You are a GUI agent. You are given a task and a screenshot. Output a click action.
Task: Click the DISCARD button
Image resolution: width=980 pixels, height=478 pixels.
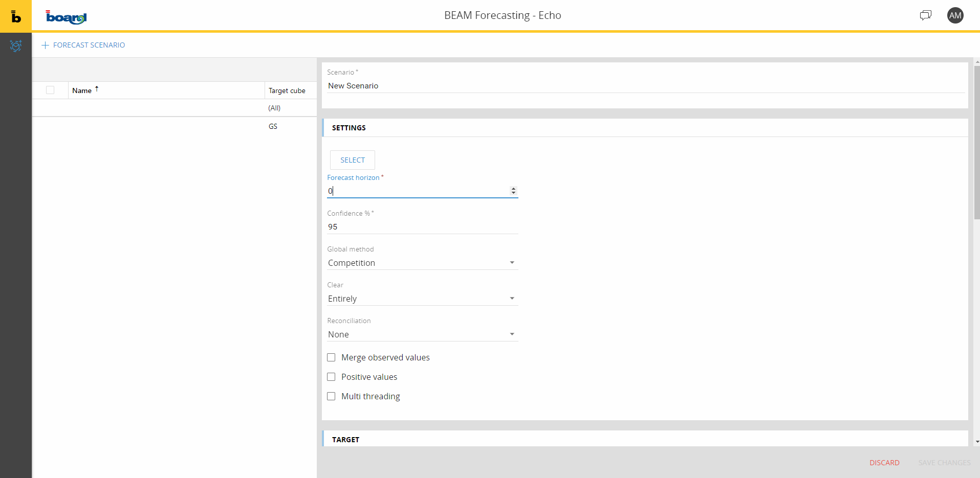click(884, 463)
